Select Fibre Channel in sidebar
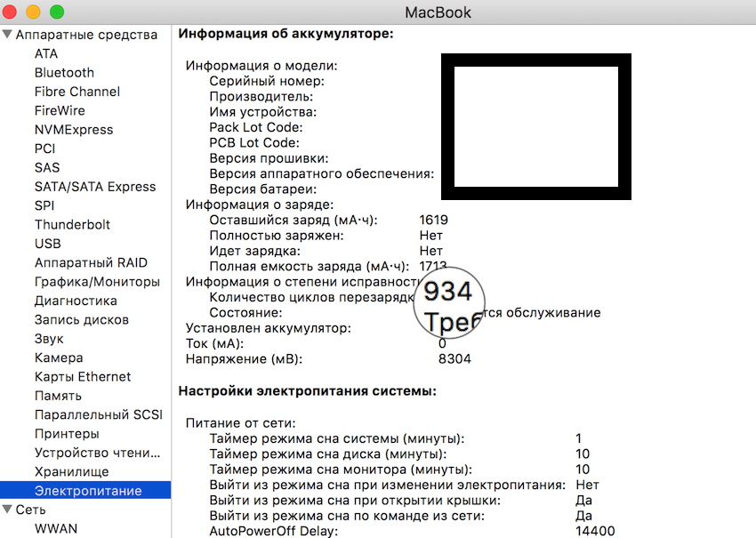756x538 pixels. click(76, 92)
